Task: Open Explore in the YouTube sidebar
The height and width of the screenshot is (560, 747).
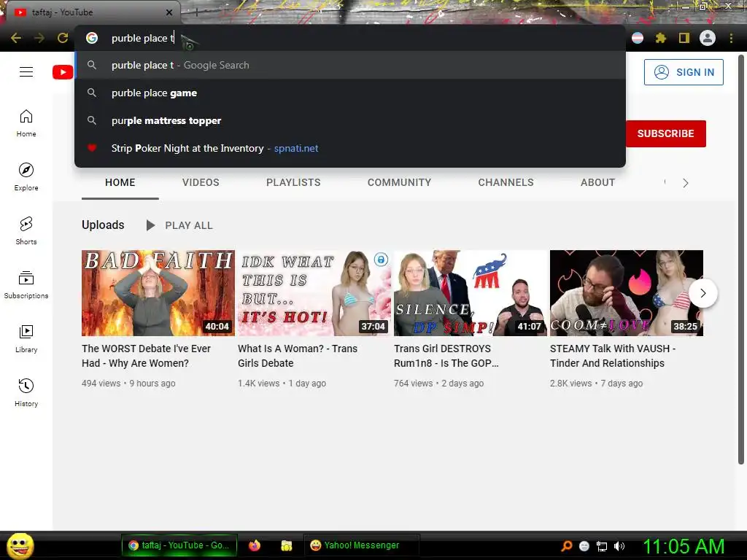Action: (26, 177)
